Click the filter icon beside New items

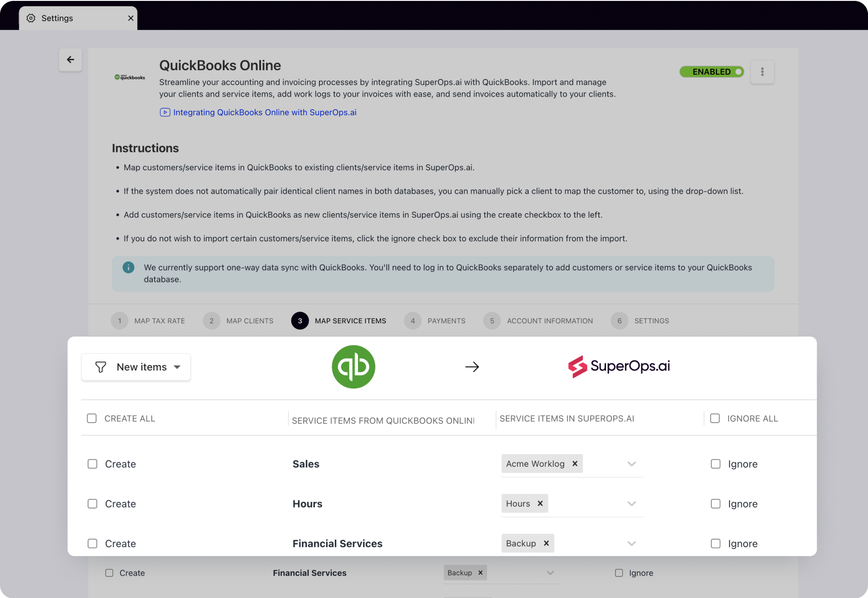101,366
